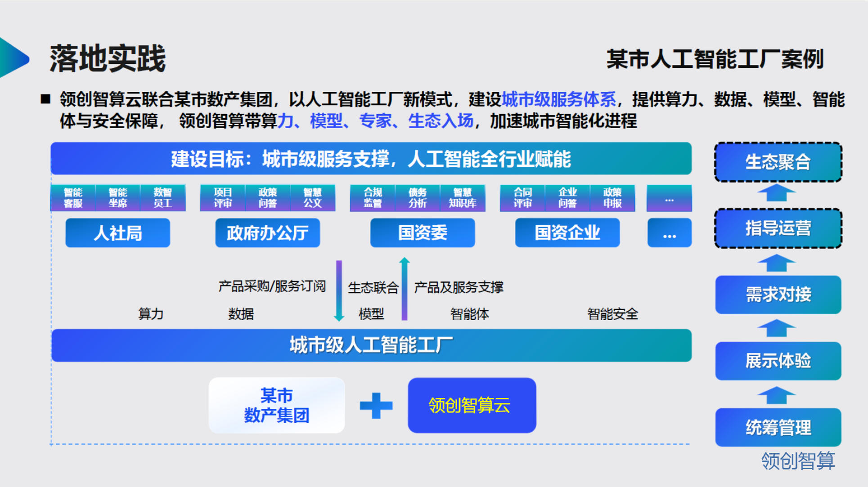Click the 国资企业 box
The width and height of the screenshot is (868, 487).
tap(567, 233)
